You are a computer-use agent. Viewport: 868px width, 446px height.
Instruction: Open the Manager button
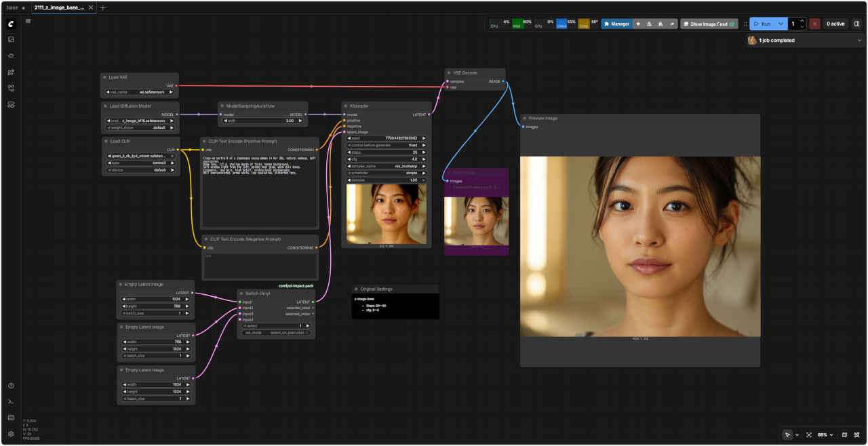(x=616, y=24)
